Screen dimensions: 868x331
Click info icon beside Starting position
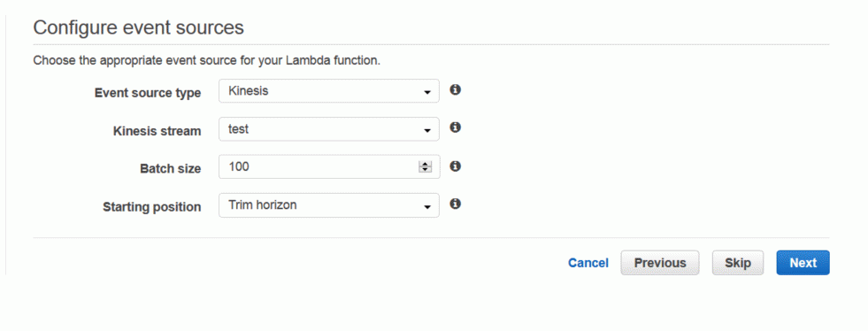pos(455,204)
